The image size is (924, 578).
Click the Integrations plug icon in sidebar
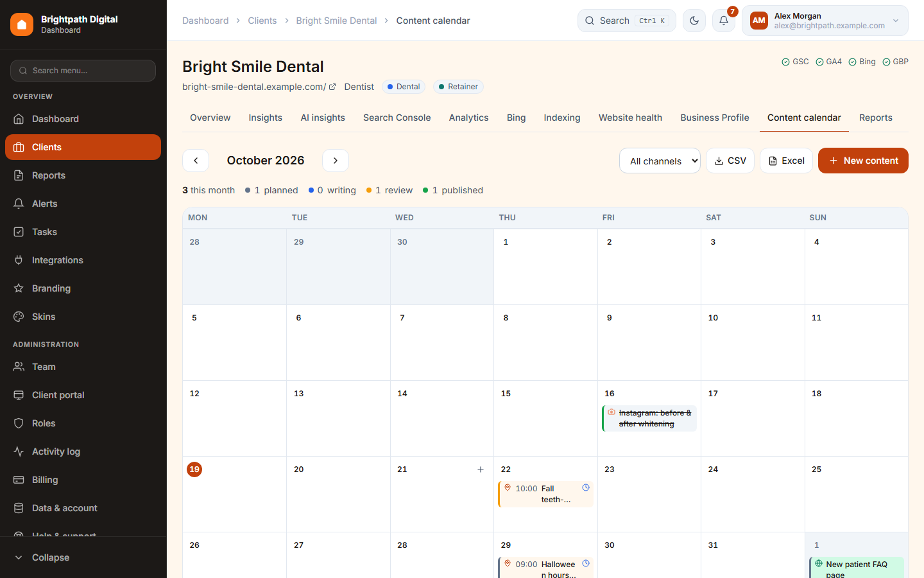pyautogui.click(x=19, y=260)
